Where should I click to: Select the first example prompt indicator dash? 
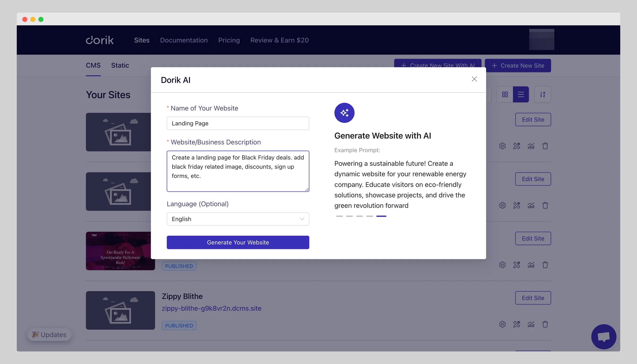(339, 216)
